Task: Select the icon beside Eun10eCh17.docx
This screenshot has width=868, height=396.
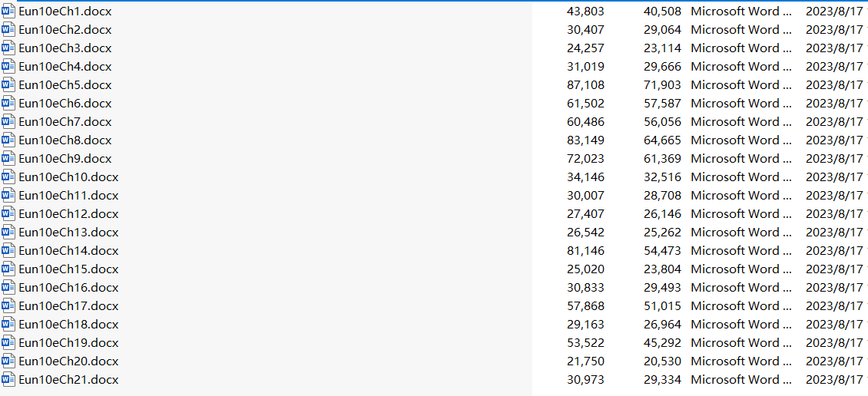Action: (8, 306)
